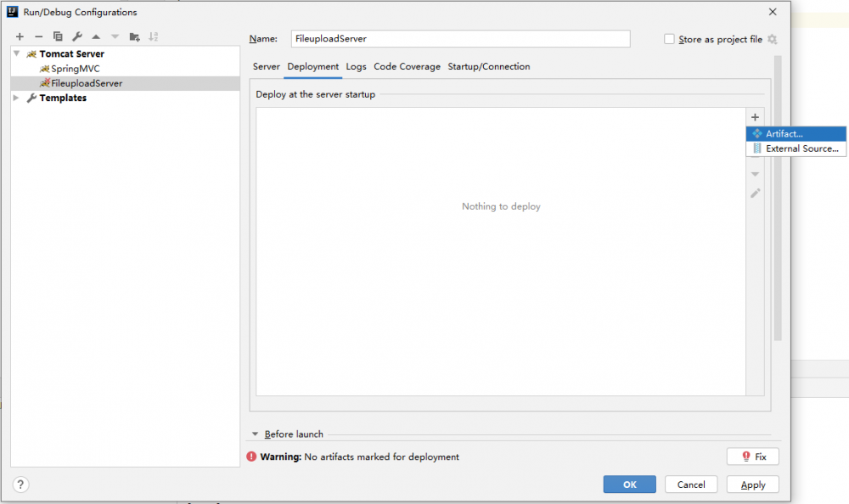Image resolution: width=849 pixels, height=504 pixels.
Task: Click into the Name text field
Action: pos(460,39)
